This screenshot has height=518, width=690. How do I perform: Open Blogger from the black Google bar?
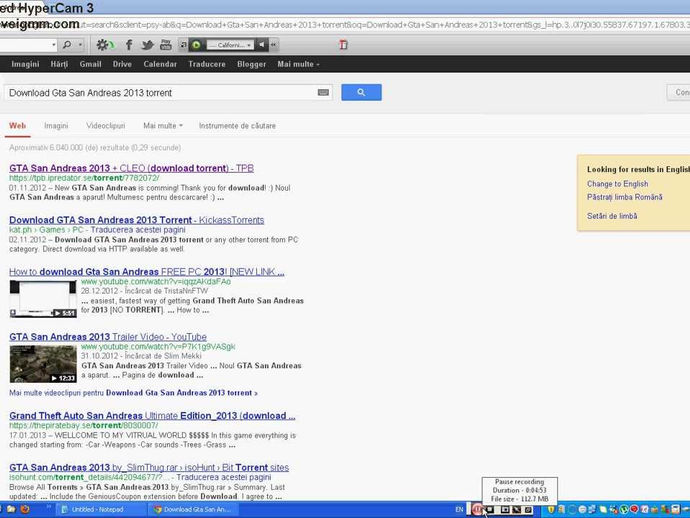(251, 64)
